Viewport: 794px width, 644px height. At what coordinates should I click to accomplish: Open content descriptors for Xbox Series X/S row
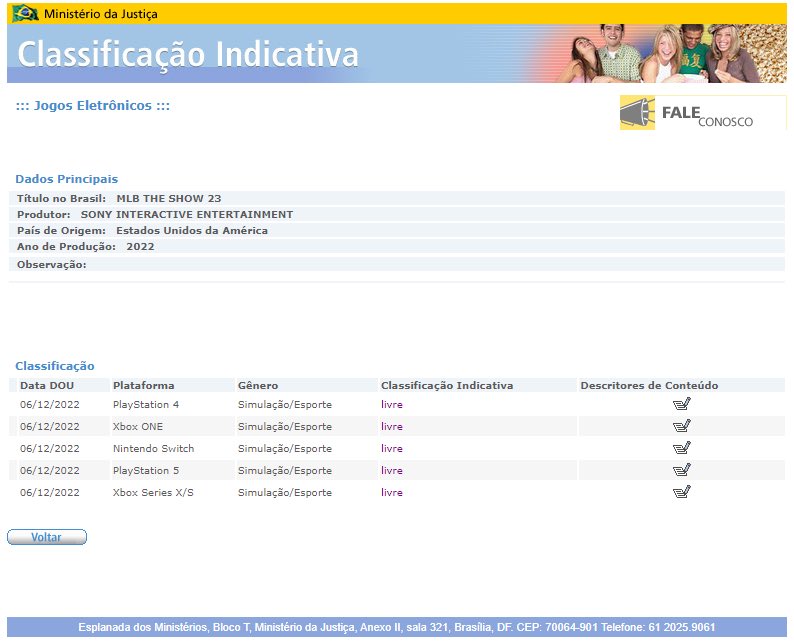pos(682,492)
